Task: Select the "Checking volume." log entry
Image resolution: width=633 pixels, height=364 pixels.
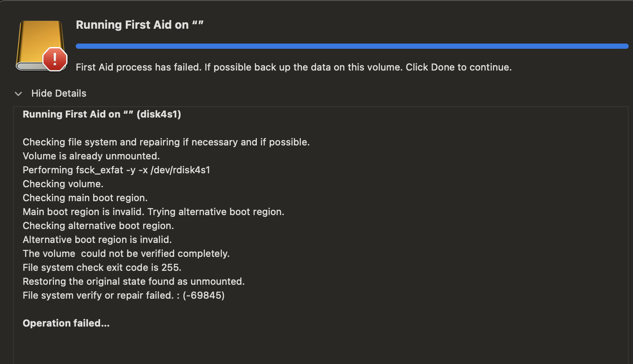Action: point(63,184)
